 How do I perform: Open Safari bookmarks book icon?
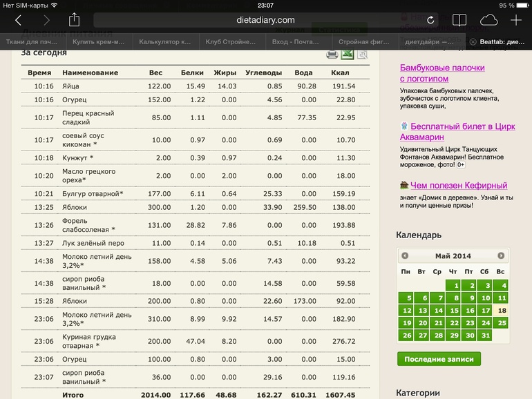point(459,20)
